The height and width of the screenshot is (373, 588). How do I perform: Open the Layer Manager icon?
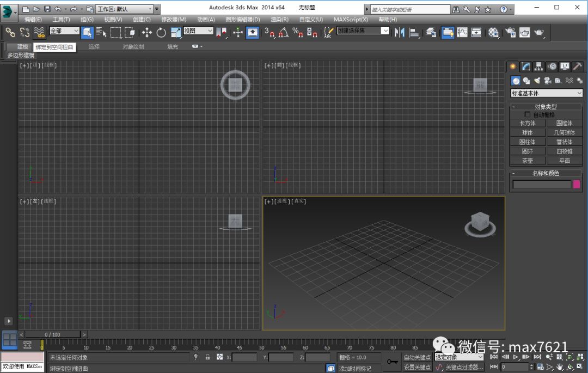(x=431, y=33)
